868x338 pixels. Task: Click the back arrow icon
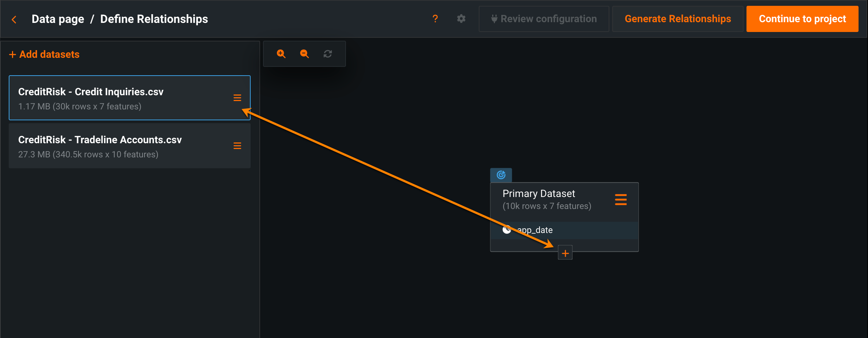14,20
